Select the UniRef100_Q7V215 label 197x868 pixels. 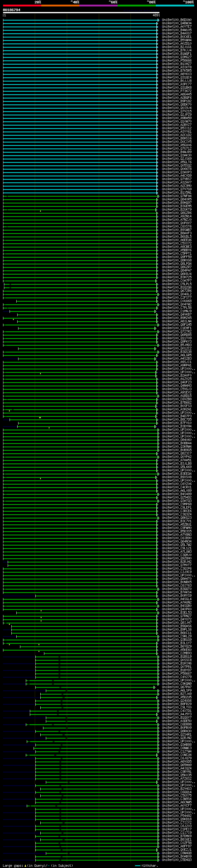pos(177,111)
